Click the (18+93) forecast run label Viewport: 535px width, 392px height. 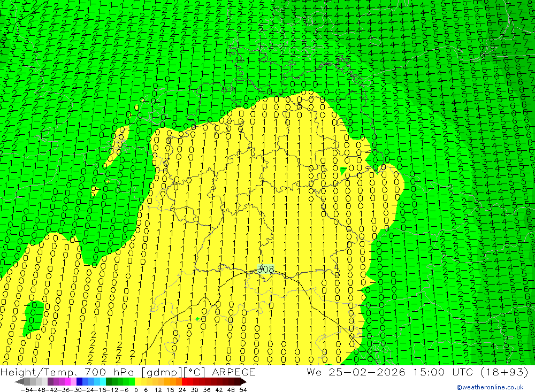pos(504,372)
